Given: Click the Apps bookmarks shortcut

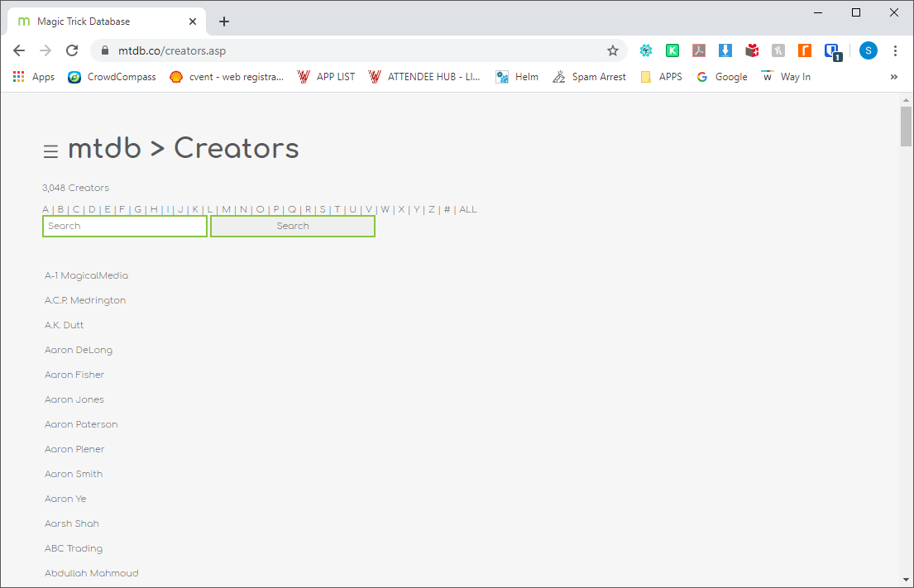Looking at the screenshot, I should [34, 77].
